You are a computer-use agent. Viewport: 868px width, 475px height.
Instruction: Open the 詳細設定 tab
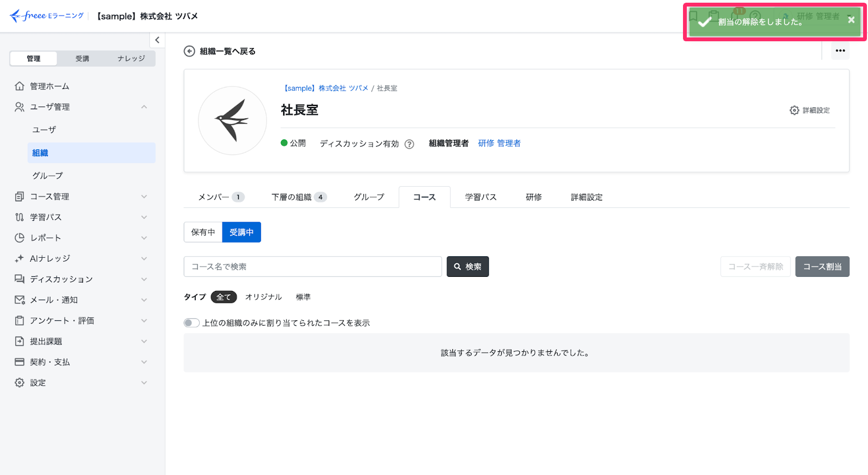pyautogui.click(x=586, y=197)
